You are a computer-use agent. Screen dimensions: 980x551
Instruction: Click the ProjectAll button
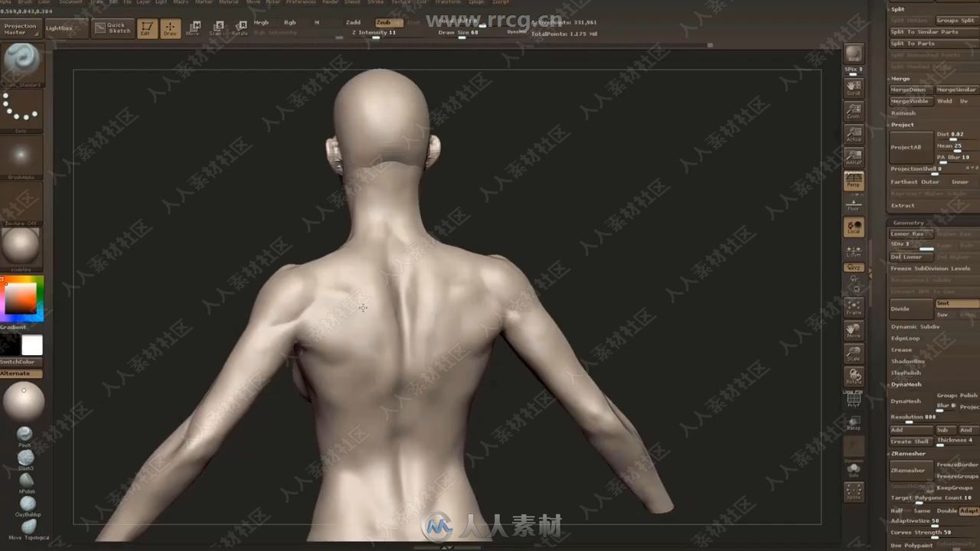point(911,147)
